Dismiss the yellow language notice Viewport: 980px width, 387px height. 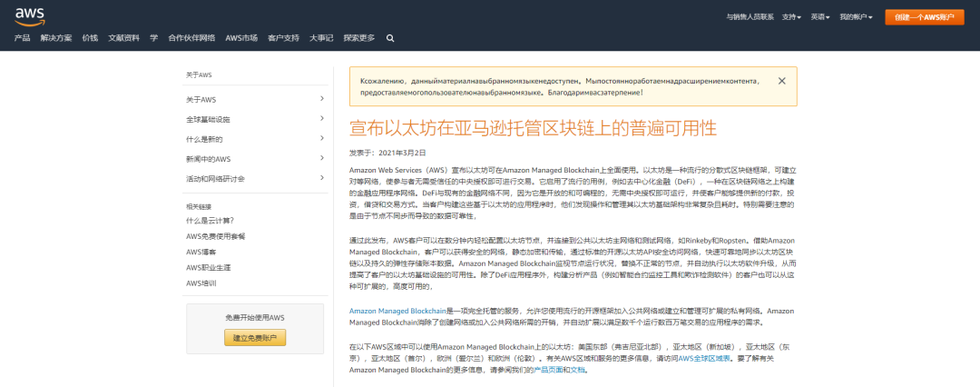(782, 81)
